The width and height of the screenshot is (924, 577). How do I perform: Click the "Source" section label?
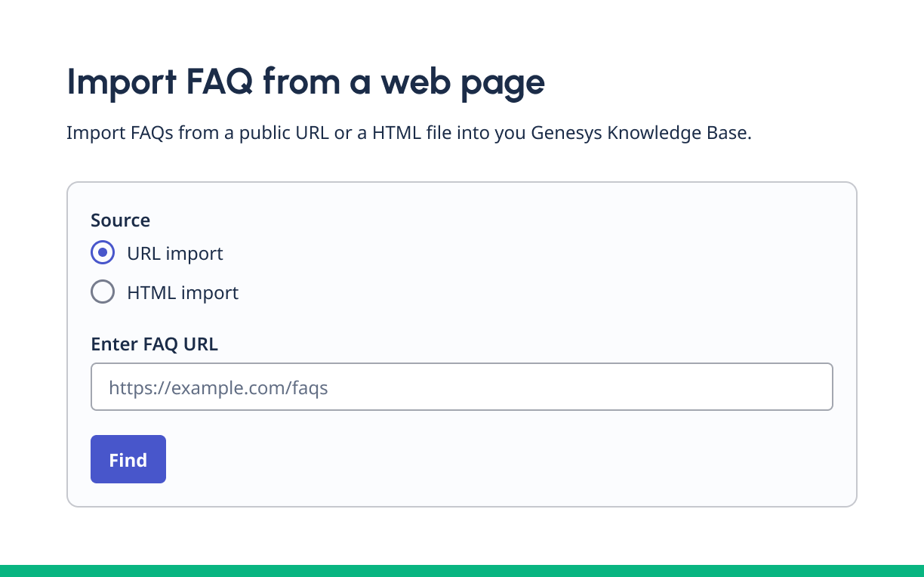tap(120, 220)
